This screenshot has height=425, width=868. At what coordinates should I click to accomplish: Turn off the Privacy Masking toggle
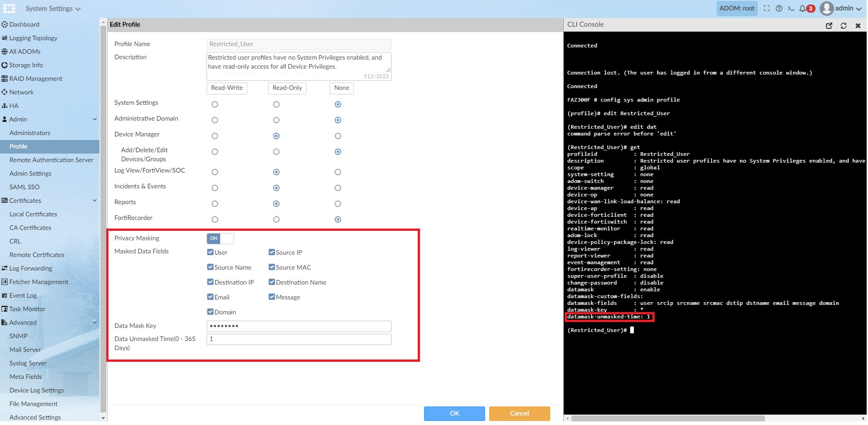coord(220,238)
